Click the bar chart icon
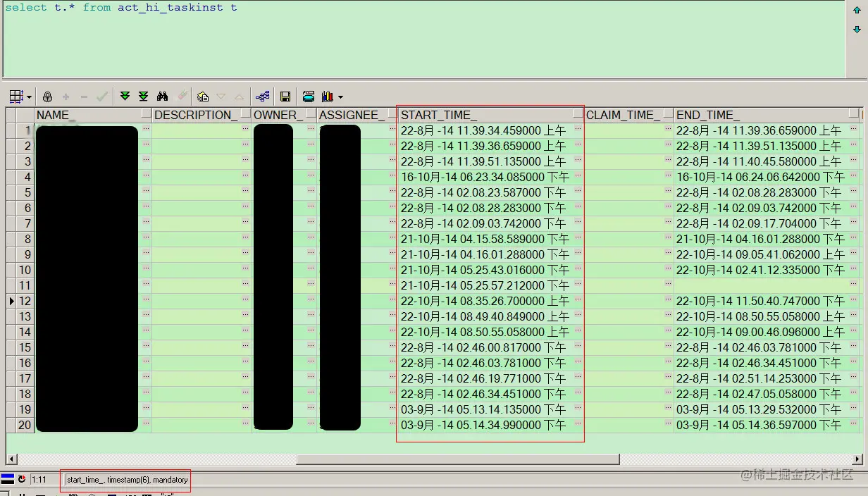868x496 pixels. click(328, 97)
